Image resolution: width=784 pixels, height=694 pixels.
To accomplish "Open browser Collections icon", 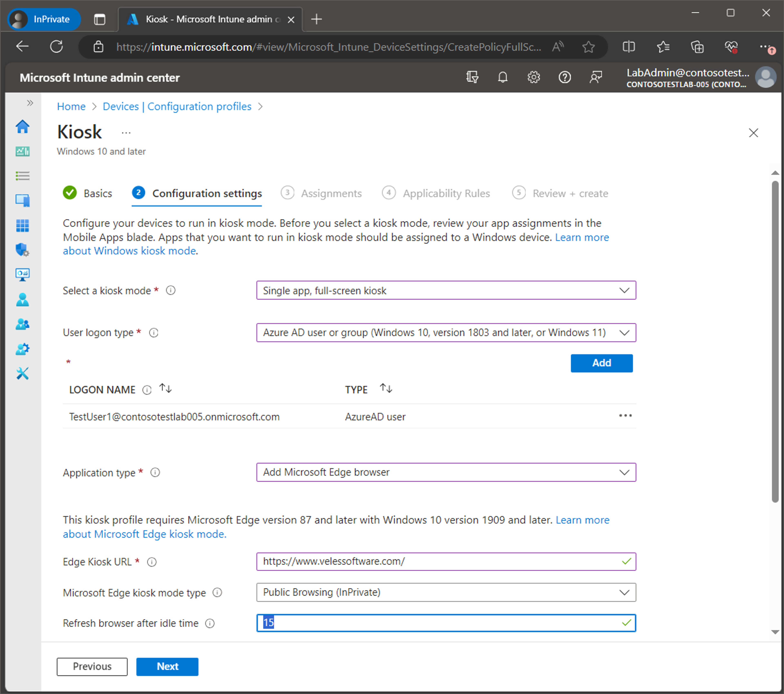I will pos(697,47).
